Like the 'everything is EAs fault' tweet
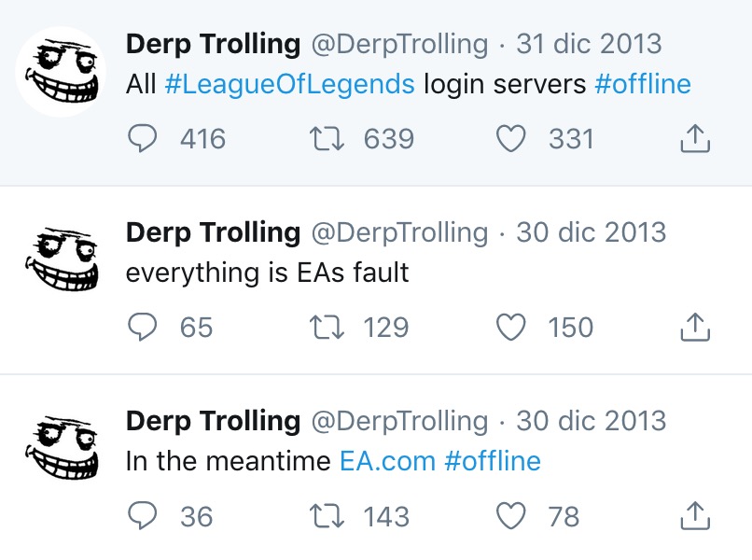Viewport: 752px width, 560px height. (510, 328)
